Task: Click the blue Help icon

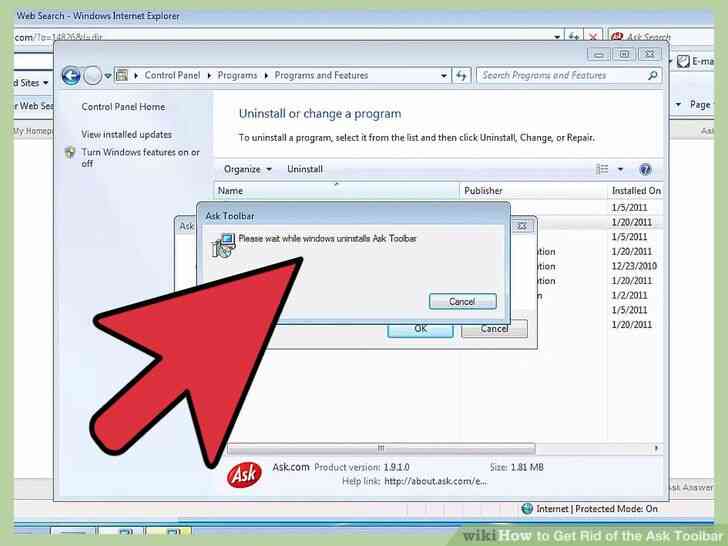Action: (644, 169)
